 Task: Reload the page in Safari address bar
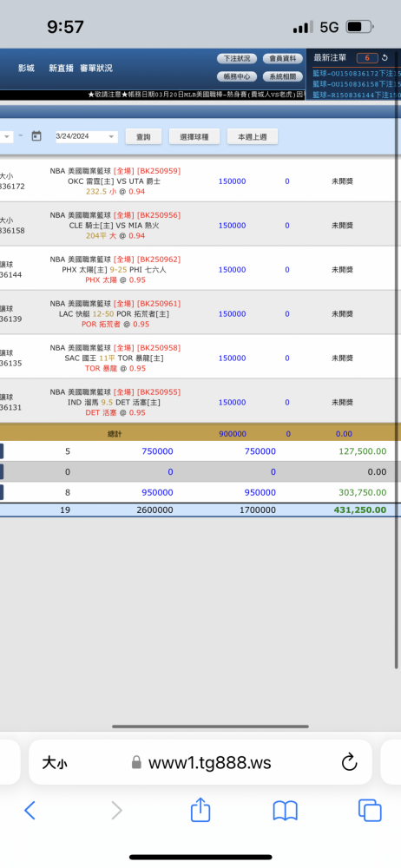(x=350, y=763)
